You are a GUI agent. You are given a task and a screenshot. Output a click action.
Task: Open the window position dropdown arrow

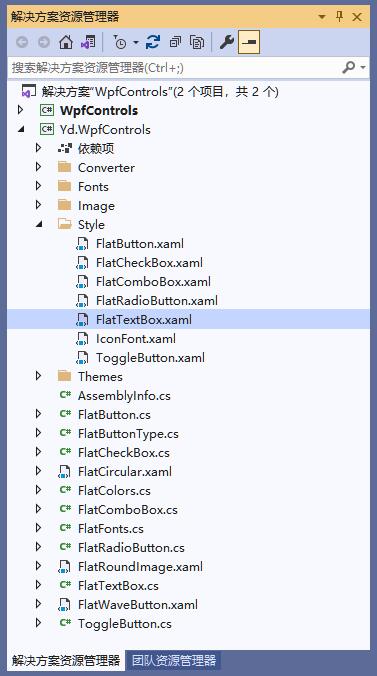point(322,17)
